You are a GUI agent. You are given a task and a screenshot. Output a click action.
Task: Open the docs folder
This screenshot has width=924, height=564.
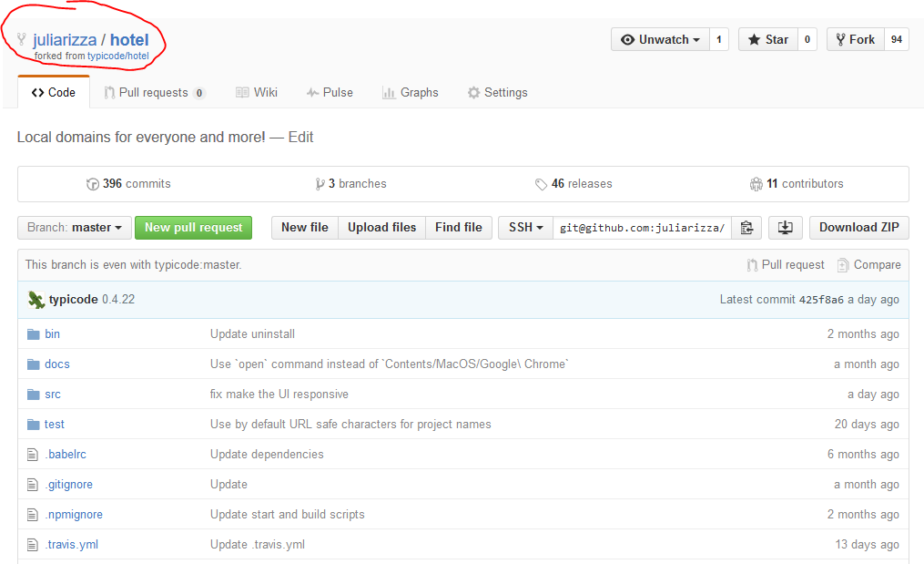(x=57, y=364)
